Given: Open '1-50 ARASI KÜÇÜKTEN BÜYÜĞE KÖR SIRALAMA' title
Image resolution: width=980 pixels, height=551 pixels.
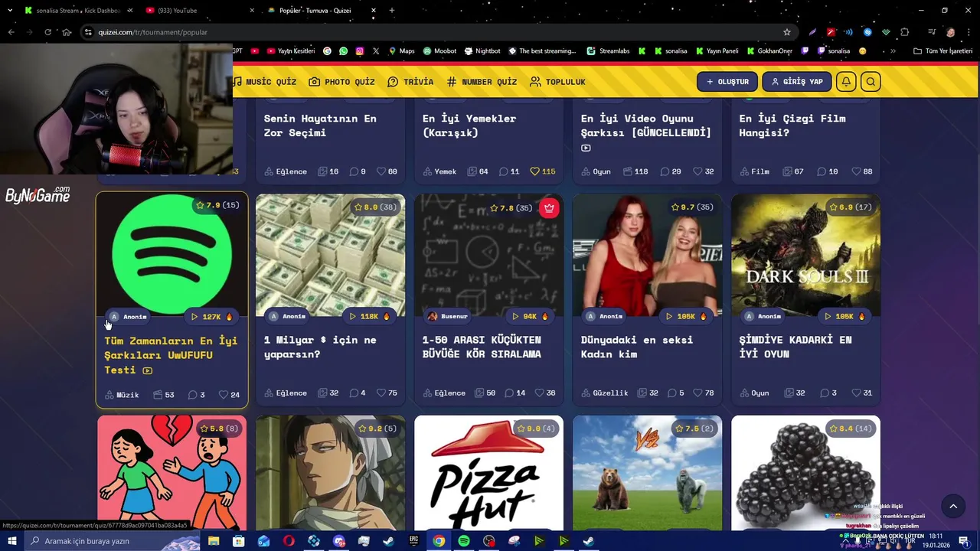Looking at the screenshot, I should coord(482,347).
